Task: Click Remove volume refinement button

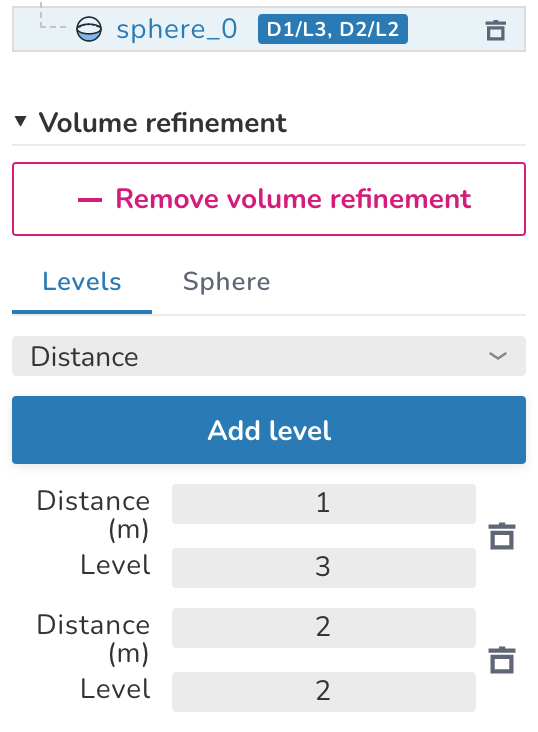Action: (x=269, y=199)
